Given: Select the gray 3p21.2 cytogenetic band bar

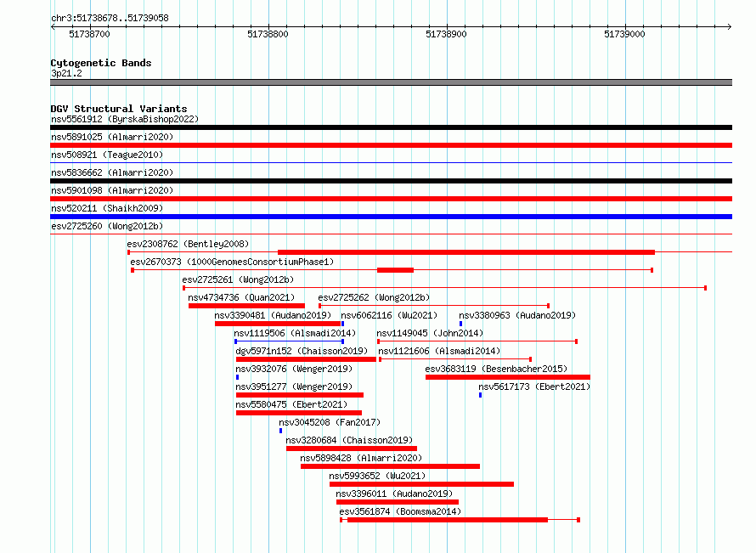Looking at the screenshot, I should coord(391,82).
